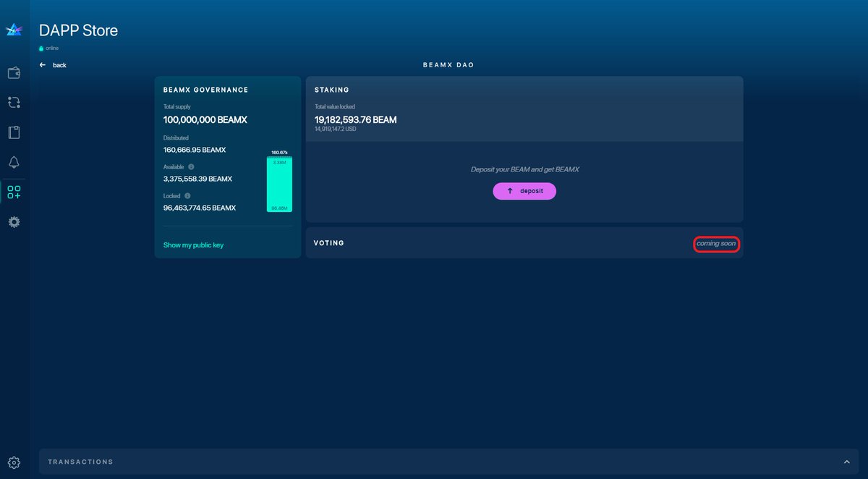Click the online status indicator
This screenshot has height=479, width=868.
49,48
